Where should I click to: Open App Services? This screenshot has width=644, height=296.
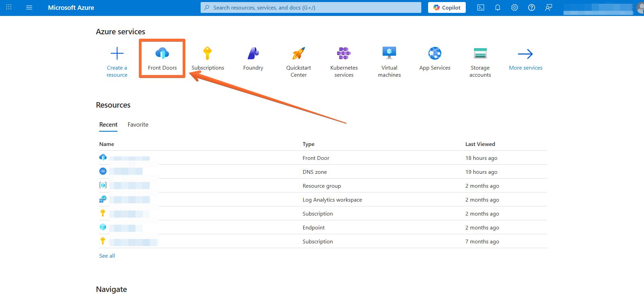pos(435,59)
